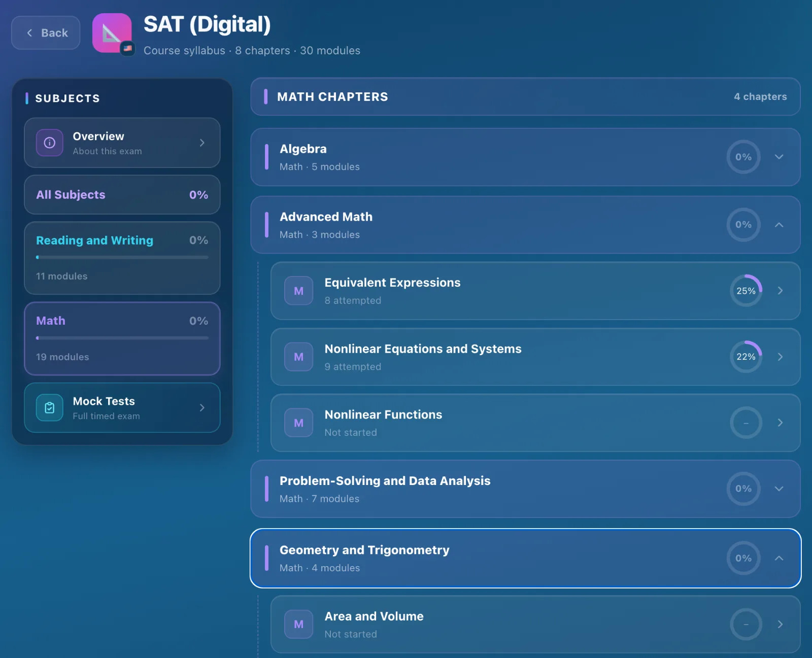This screenshot has width=812, height=658.
Task: Open Mock Tests chevron arrow
Action: 202,408
